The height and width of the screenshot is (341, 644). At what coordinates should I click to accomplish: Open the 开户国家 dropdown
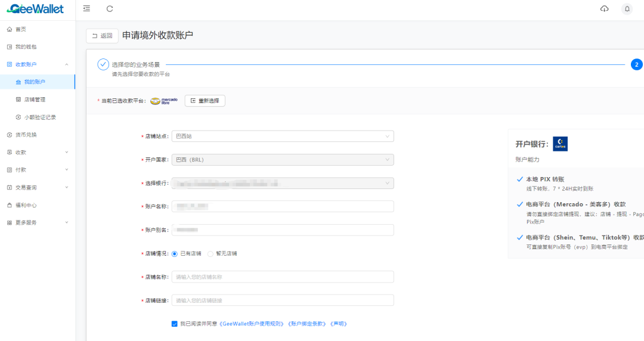pos(283,159)
